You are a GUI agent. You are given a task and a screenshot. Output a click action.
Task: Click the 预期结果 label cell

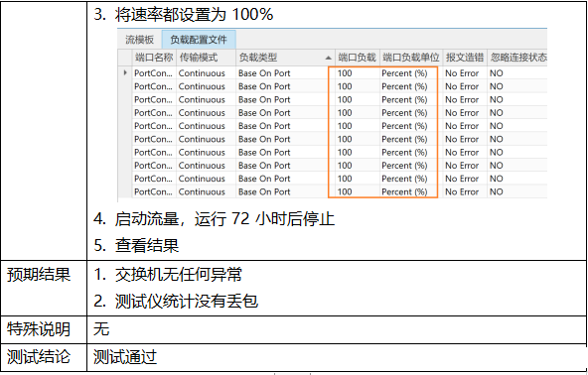(44, 288)
